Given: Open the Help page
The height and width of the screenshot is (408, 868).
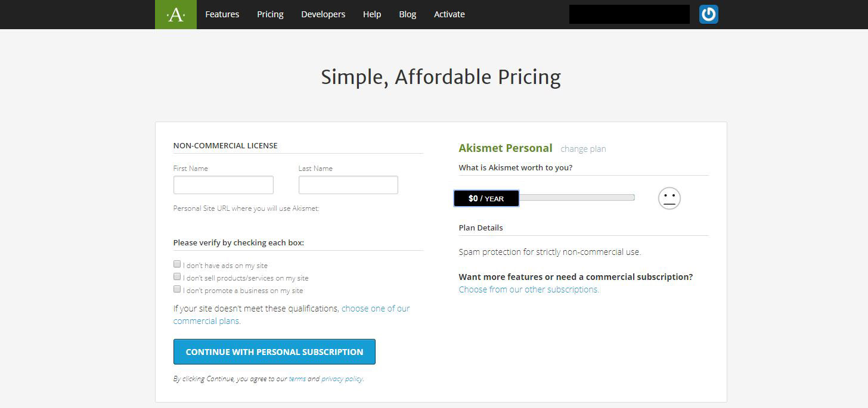Looking at the screenshot, I should [x=372, y=14].
